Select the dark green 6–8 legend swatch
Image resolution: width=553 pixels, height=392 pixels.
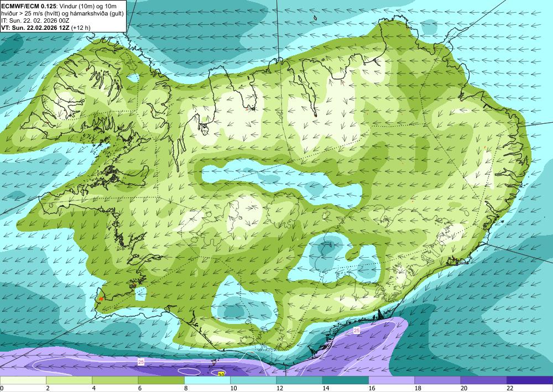coord(161,380)
